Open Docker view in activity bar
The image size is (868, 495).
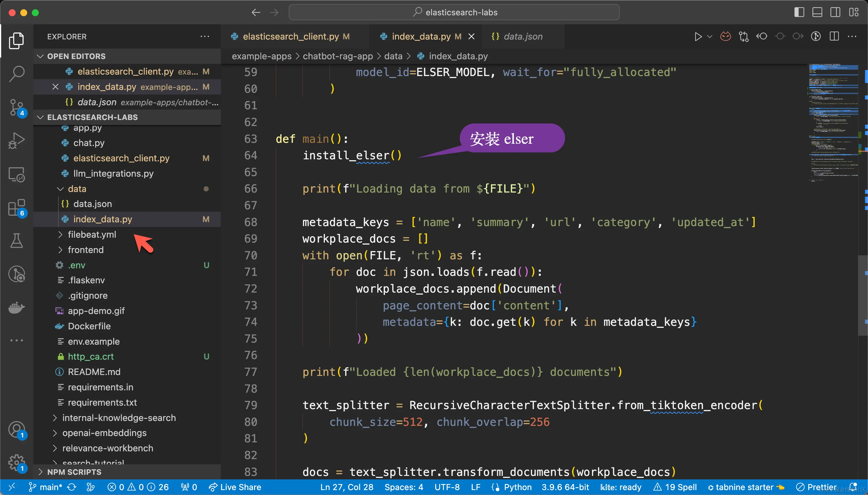(16, 308)
